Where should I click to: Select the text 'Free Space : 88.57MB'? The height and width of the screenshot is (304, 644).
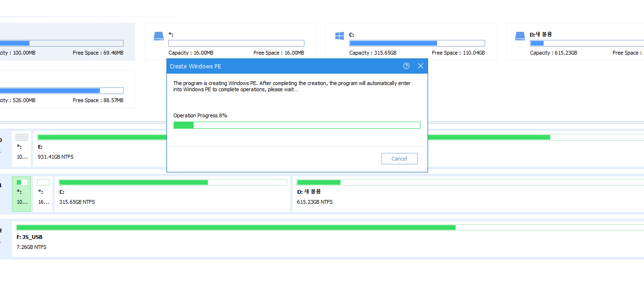[98, 100]
